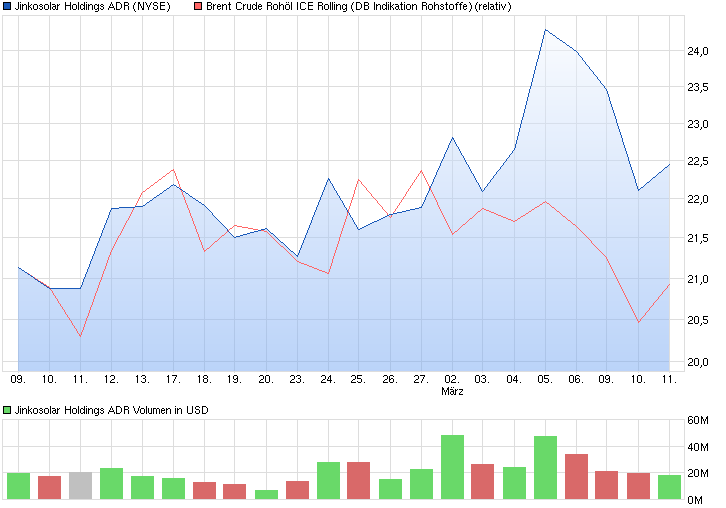Click the '17.' date axis label

coord(173,379)
